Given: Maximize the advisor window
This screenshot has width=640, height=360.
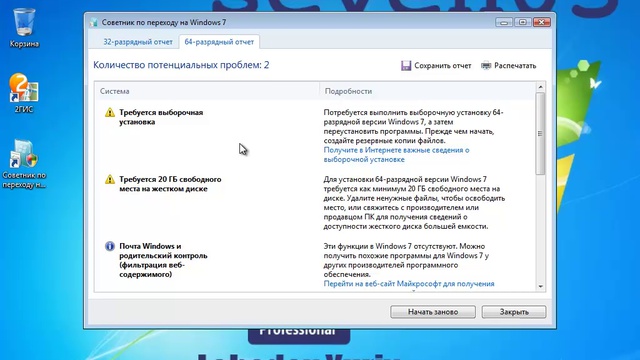Looking at the screenshot, I should [x=522, y=22].
